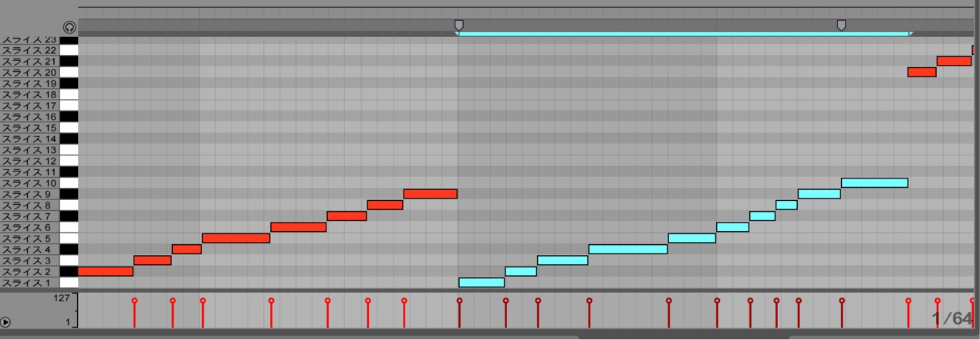Select the red note on スライス 6 row

point(299,227)
